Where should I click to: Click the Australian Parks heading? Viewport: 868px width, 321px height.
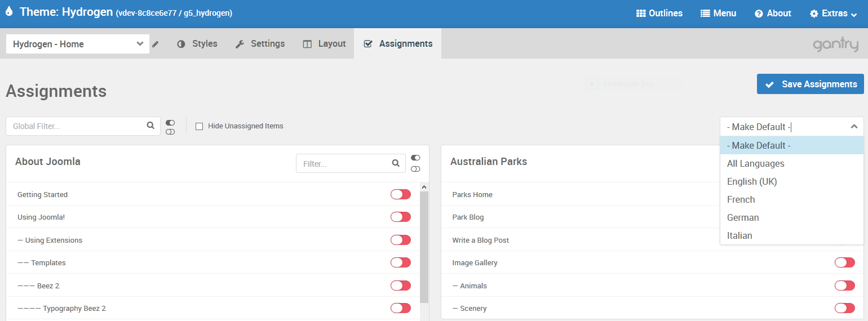tap(489, 162)
